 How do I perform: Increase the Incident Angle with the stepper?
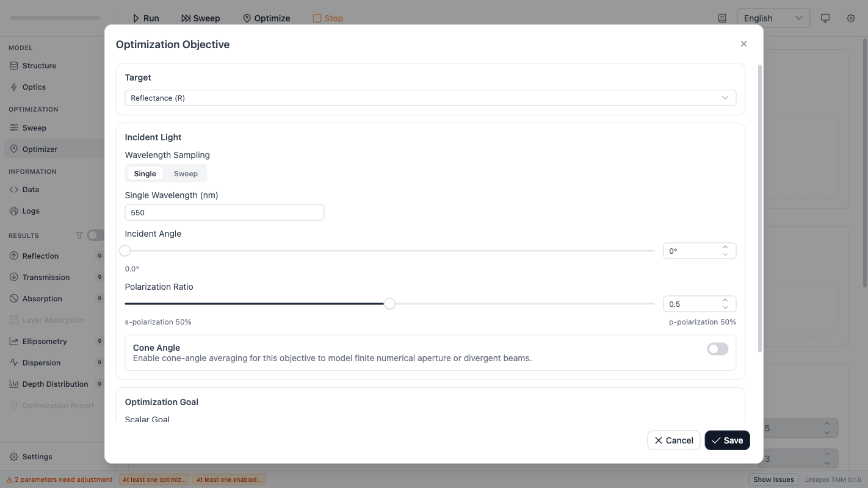tap(725, 247)
